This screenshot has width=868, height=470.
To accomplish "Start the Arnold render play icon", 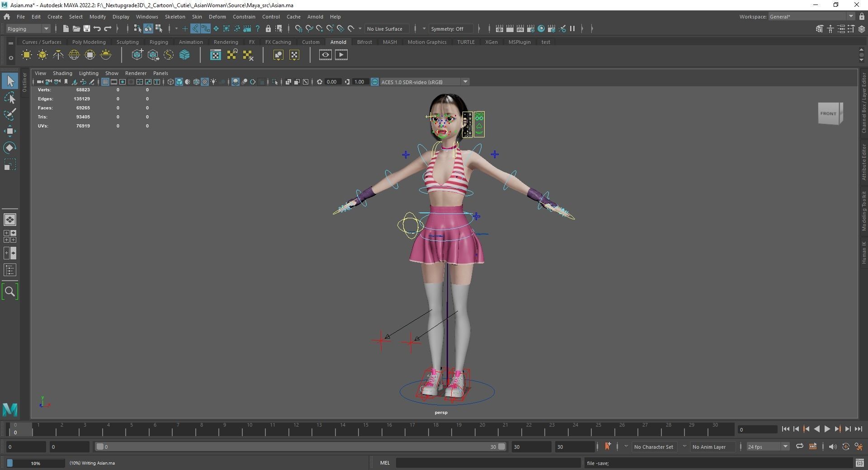I will [341, 55].
